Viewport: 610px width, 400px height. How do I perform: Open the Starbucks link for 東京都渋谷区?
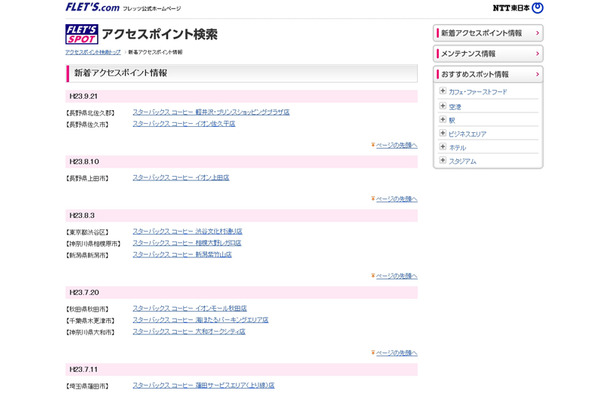pos(187,231)
